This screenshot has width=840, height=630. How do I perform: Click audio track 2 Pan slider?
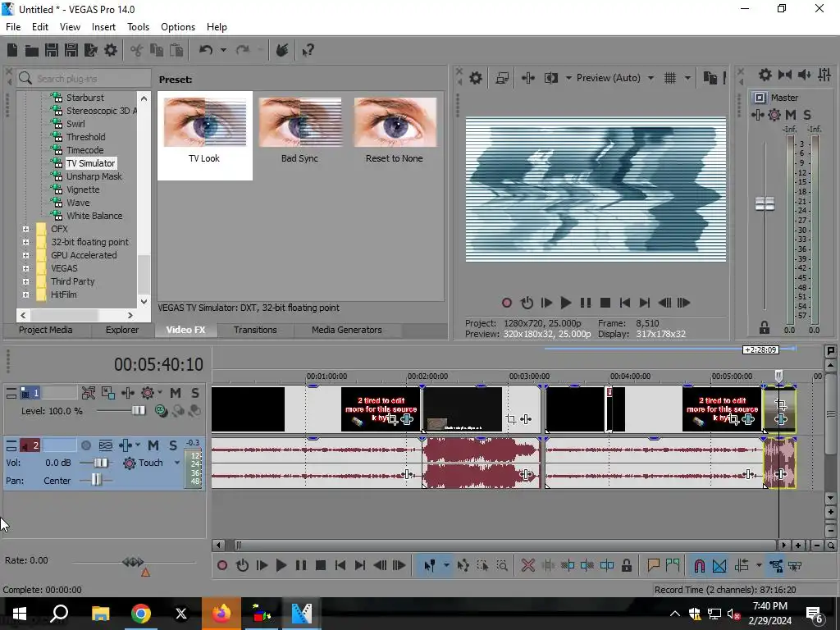point(96,480)
